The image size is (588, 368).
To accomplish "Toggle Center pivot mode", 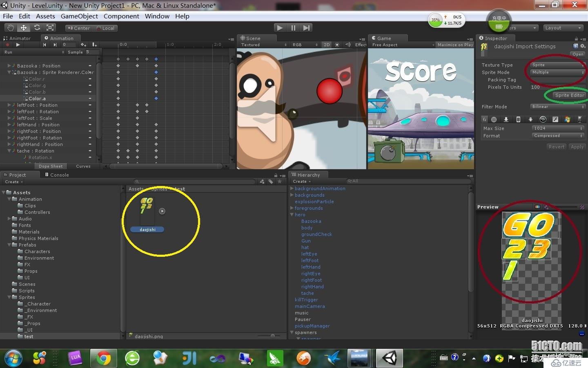I will [79, 28].
